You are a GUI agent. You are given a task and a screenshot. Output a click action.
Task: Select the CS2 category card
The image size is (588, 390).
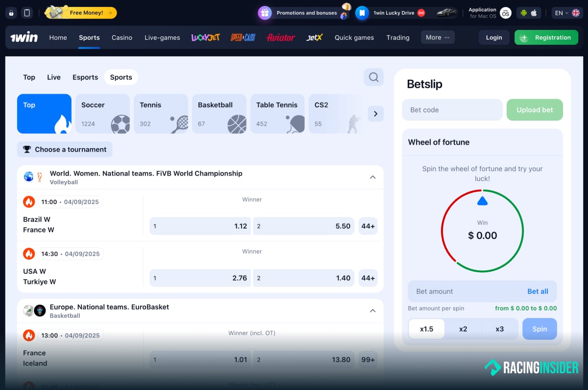point(336,114)
